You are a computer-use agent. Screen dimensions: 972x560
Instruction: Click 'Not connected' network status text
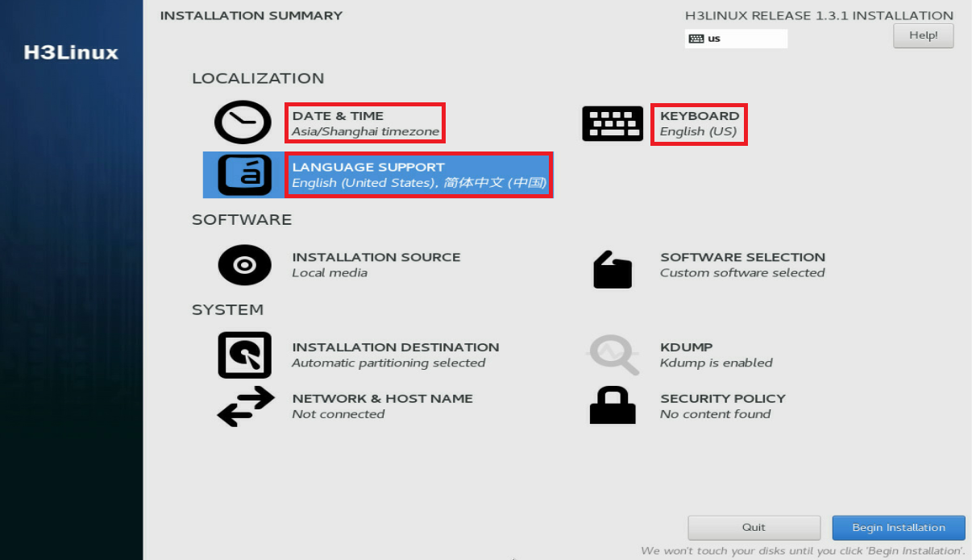339,414
